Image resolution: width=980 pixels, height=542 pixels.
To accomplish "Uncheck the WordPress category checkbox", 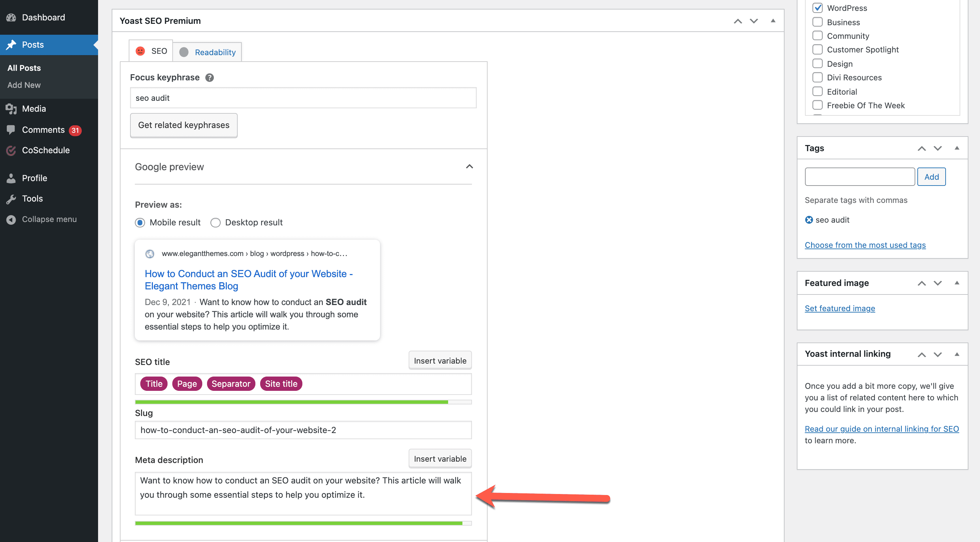I will click(817, 8).
